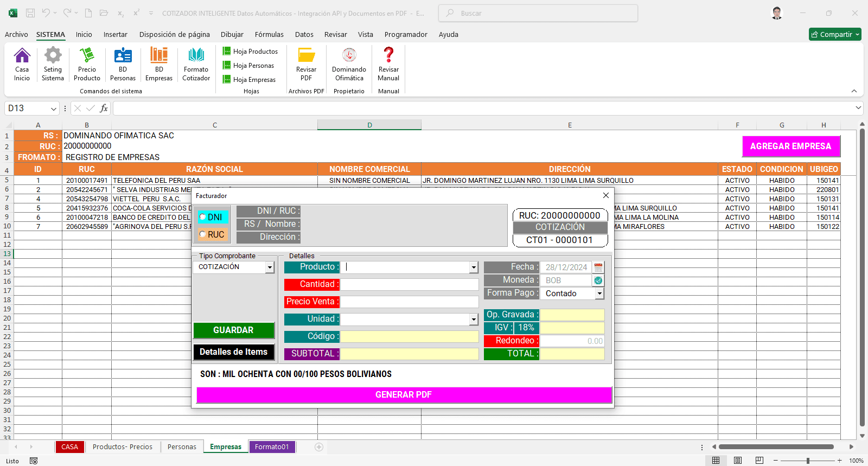Select the DNI radio option
Screen dimensions: 868x466
click(x=212, y=217)
